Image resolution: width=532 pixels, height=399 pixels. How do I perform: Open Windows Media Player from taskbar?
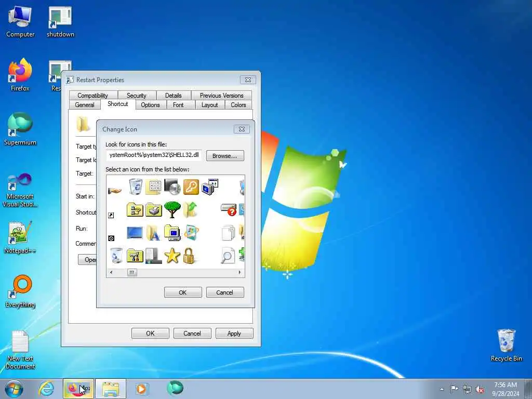(141, 389)
